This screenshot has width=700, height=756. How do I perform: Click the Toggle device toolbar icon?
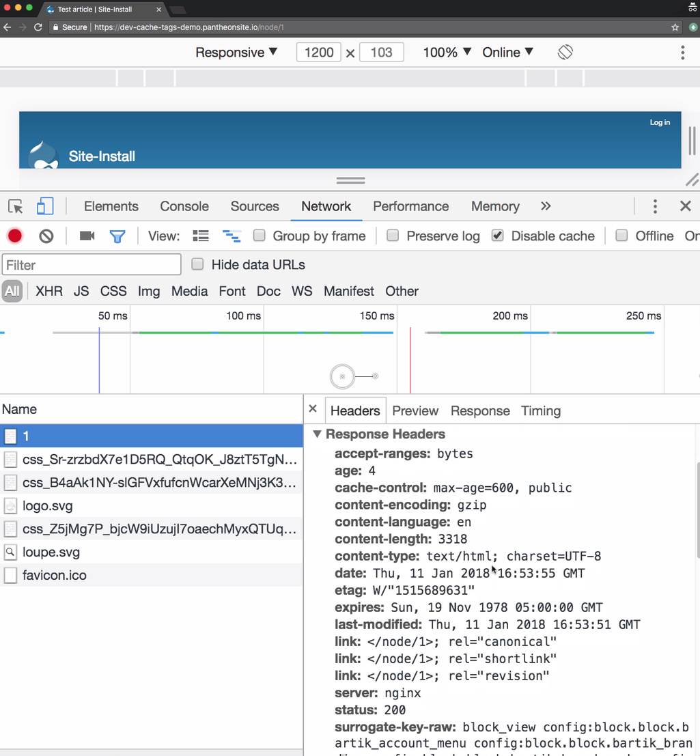[45, 206]
